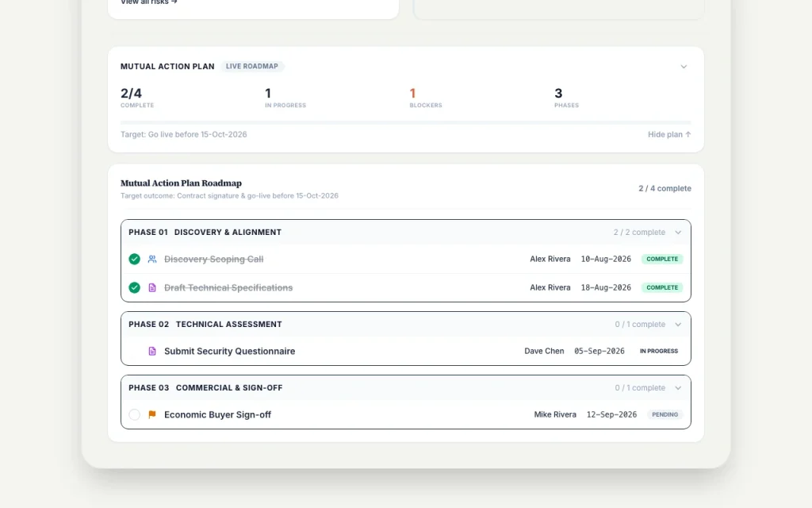
Task: Click the COMPLETE badge for Discovery Scoping Call
Action: (x=662, y=259)
